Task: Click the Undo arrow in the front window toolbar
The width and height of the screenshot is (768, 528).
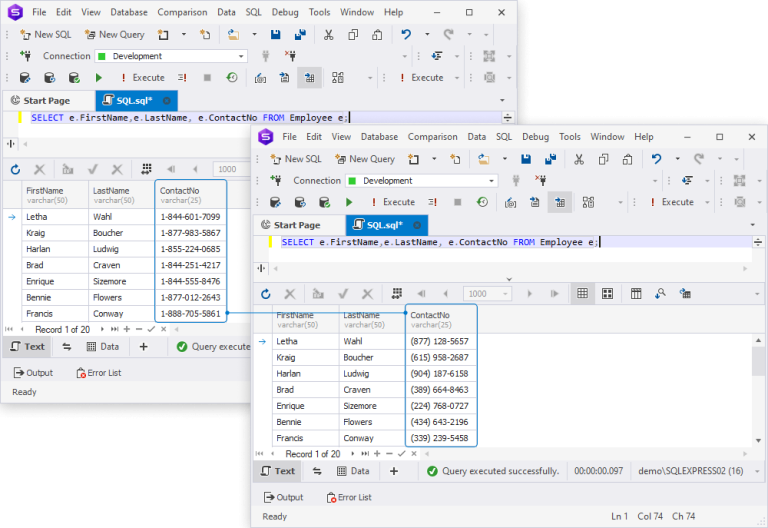Action: click(x=656, y=159)
